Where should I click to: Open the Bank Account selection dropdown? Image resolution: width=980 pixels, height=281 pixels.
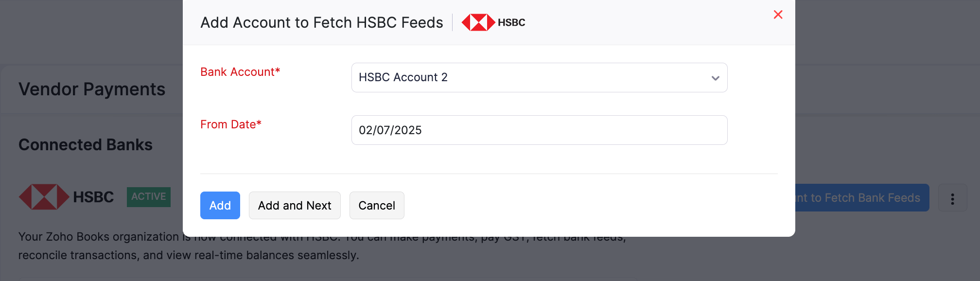click(539, 77)
